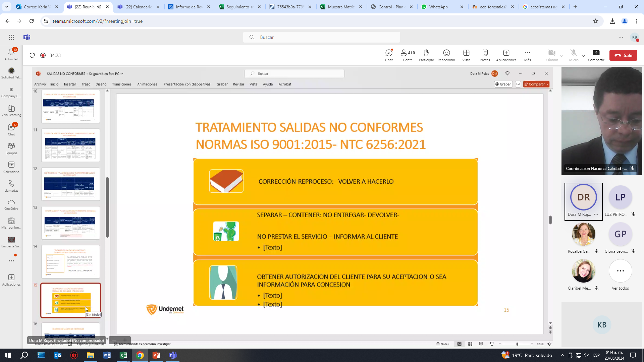Switch to the Diseño ribbon tab

[101, 84]
